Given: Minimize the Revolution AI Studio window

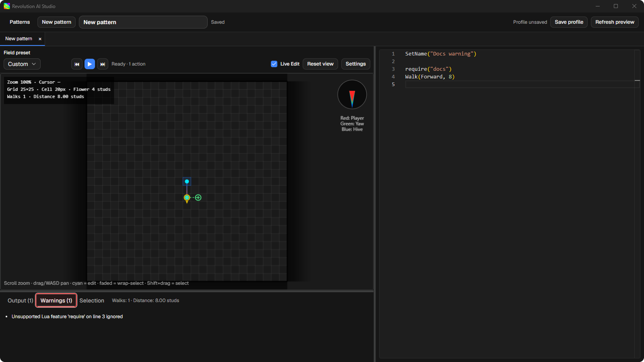Looking at the screenshot, I should (x=598, y=6).
